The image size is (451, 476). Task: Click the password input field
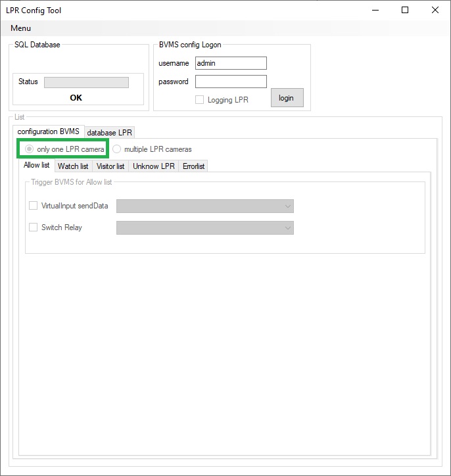pos(231,82)
